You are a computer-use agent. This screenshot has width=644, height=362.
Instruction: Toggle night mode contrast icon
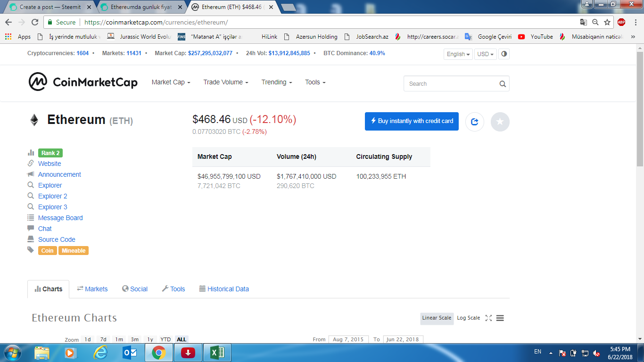(504, 54)
